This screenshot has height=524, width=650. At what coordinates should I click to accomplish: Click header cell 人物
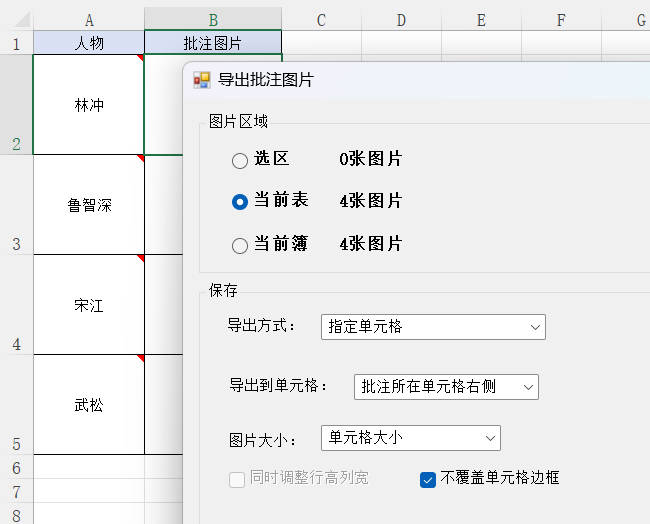[89, 43]
